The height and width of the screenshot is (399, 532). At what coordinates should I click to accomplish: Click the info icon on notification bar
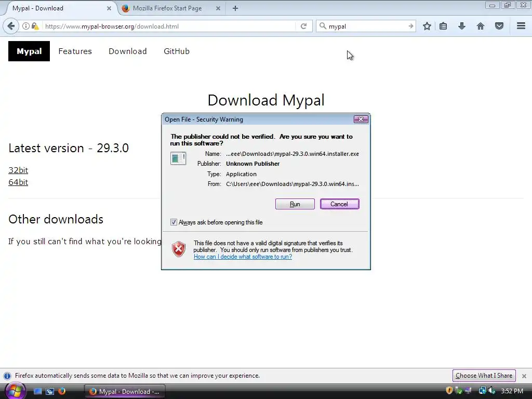pyautogui.click(x=7, y=376)
